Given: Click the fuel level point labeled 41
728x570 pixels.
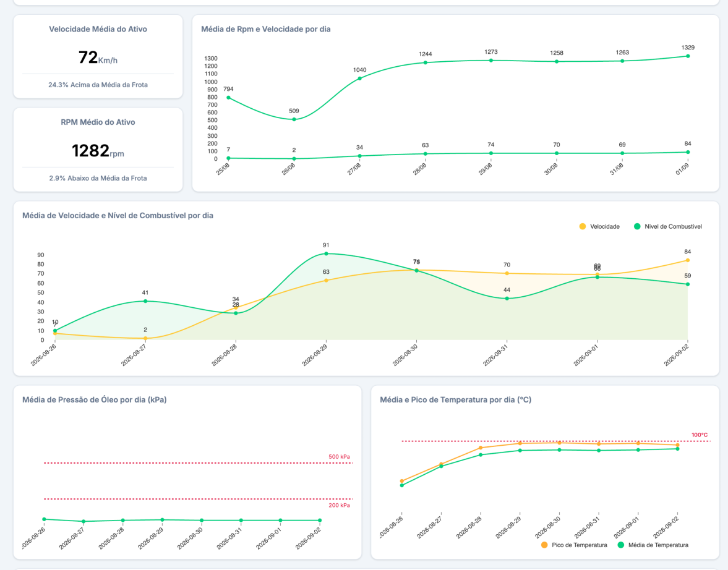Looking at the screenshot, I should (x=145, y=301).
